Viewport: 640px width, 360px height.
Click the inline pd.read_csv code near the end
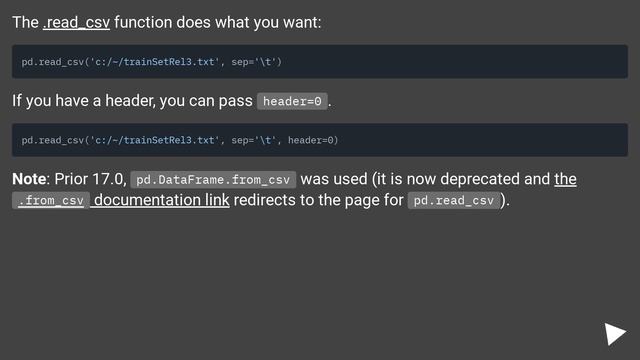pos(454,200)
